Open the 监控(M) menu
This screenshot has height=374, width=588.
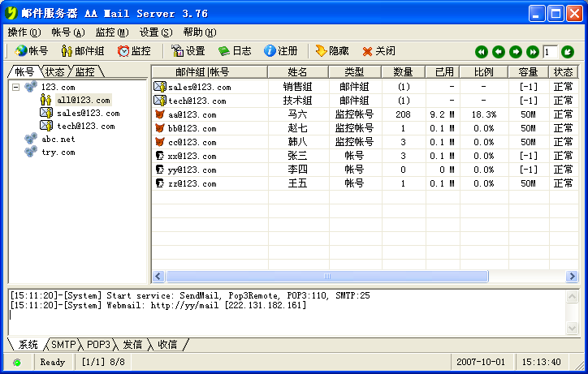pyautogui.click(x=112, y=32)
